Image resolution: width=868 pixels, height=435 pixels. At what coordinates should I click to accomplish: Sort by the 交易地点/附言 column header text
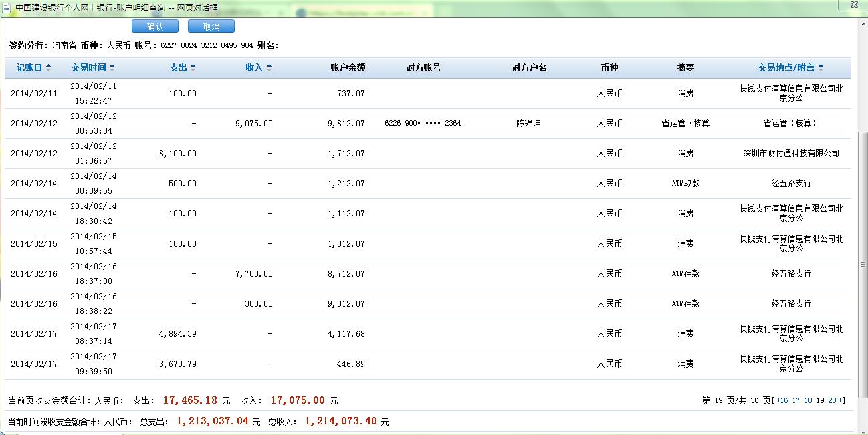pos(786,68)
